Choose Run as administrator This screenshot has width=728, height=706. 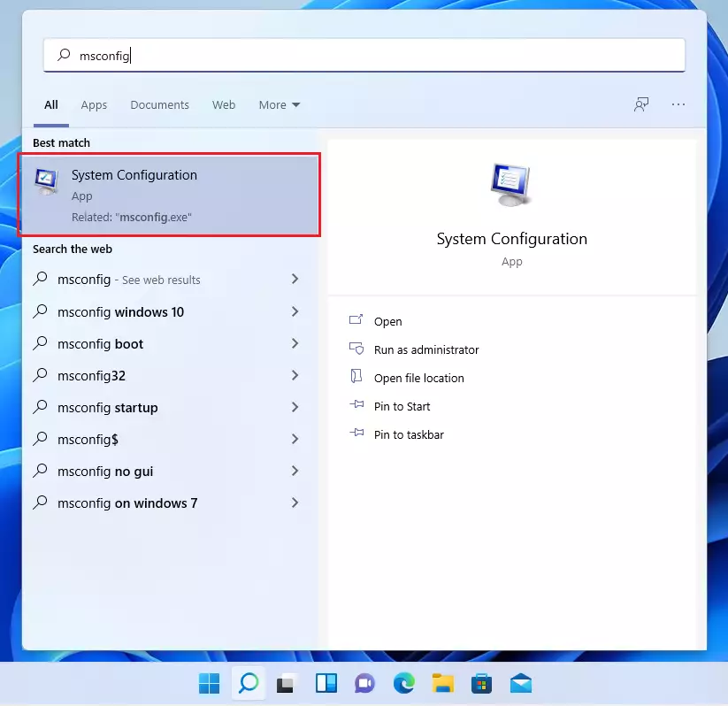pyautogui.click(x=426, y=349)
